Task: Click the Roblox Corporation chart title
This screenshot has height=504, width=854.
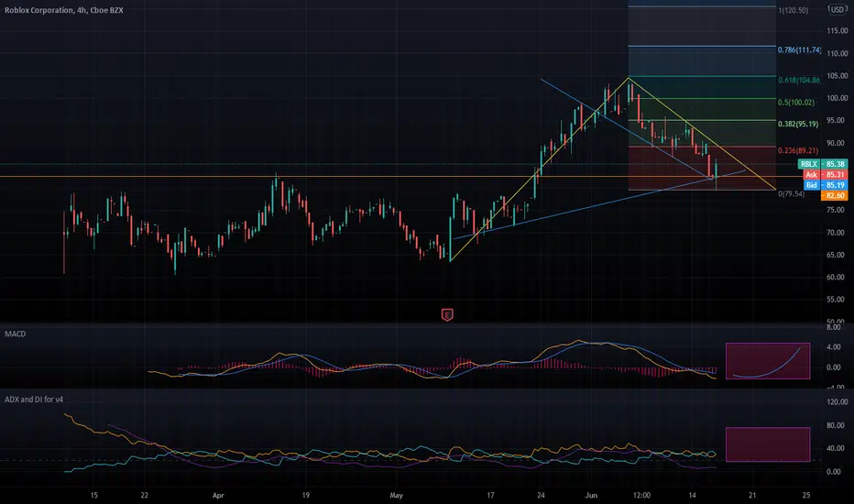Action: (x=64, y=10)
